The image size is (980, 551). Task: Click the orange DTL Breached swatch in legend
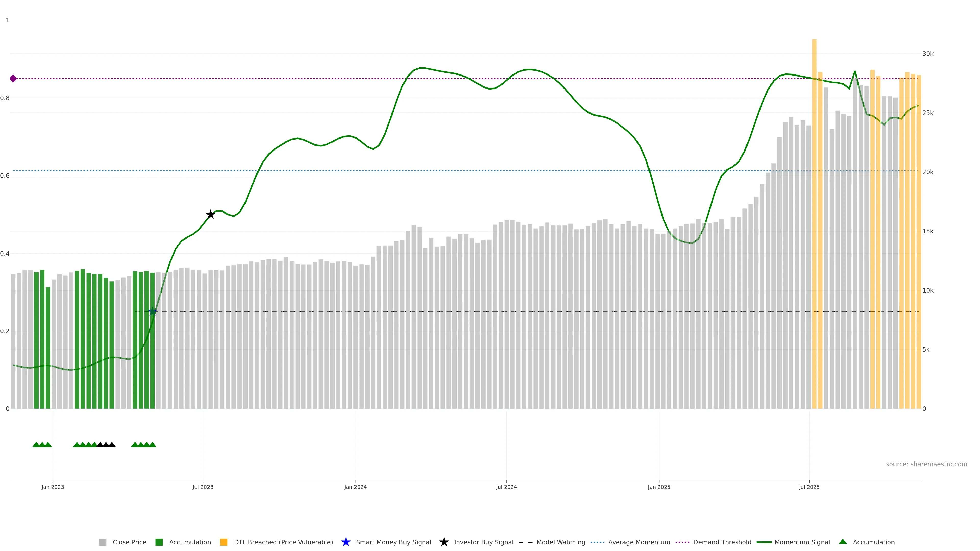coord(224,542)
